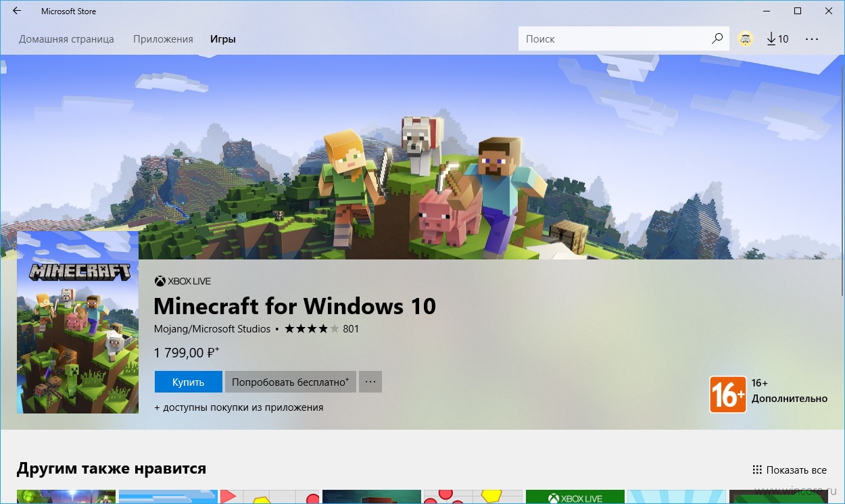Screen dimensions: 845x504
Task: Open the more options button next to Попробовать бесплатно
Action: [370, 382]
